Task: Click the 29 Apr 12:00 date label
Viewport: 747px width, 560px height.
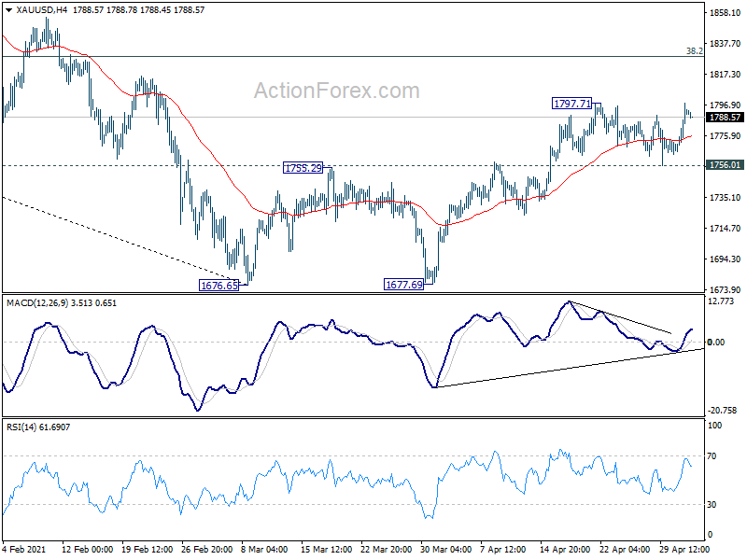Action: (x=684, y=549)
